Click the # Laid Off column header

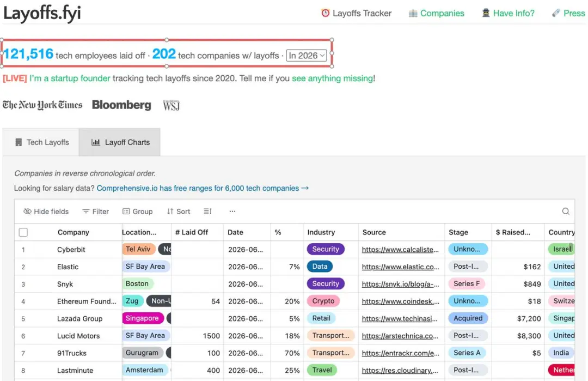point(197,232)
